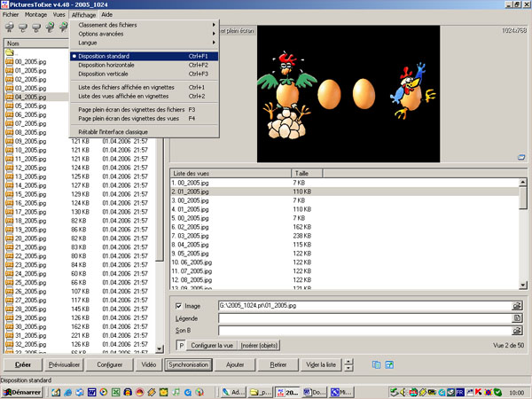Select Liste des vues affichée en vignettes

pyautogui.click(x=145, y=96)
